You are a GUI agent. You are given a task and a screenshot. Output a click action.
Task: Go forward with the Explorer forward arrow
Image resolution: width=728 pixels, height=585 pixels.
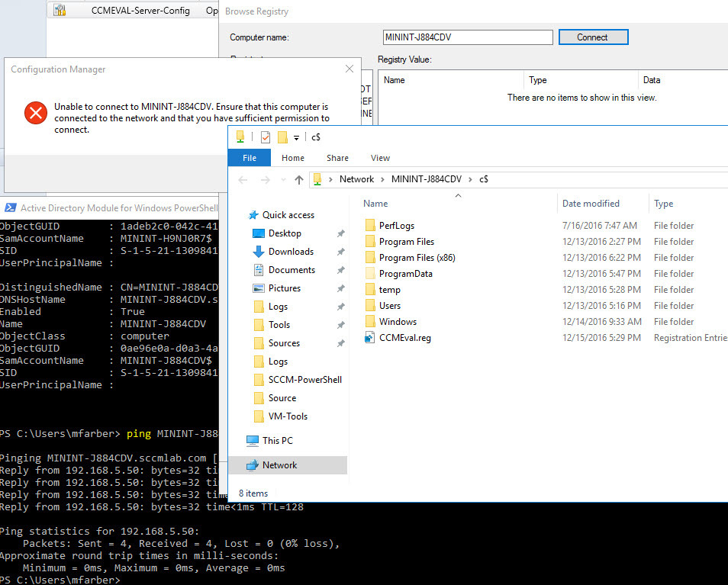(265, 179)
